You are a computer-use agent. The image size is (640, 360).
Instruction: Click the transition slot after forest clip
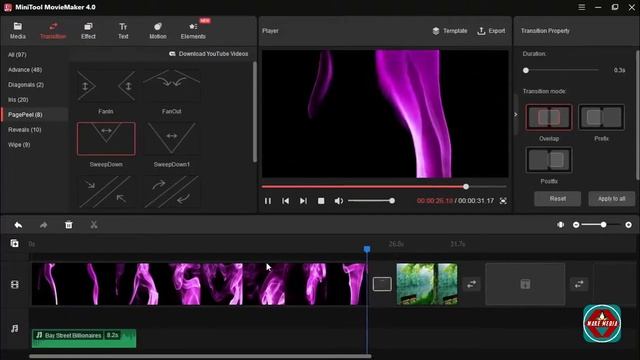471,284
